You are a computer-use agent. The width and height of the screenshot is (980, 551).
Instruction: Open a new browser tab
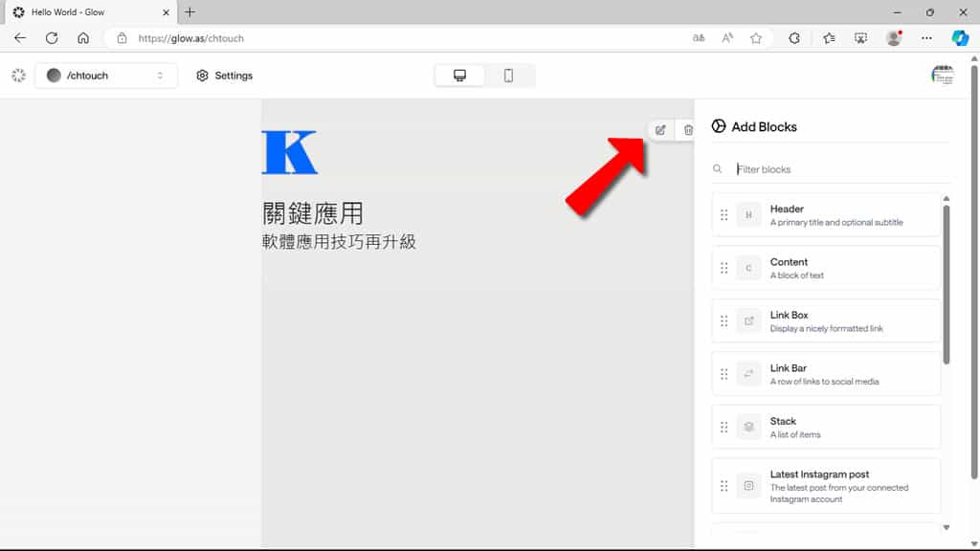[x=190, y=11]
